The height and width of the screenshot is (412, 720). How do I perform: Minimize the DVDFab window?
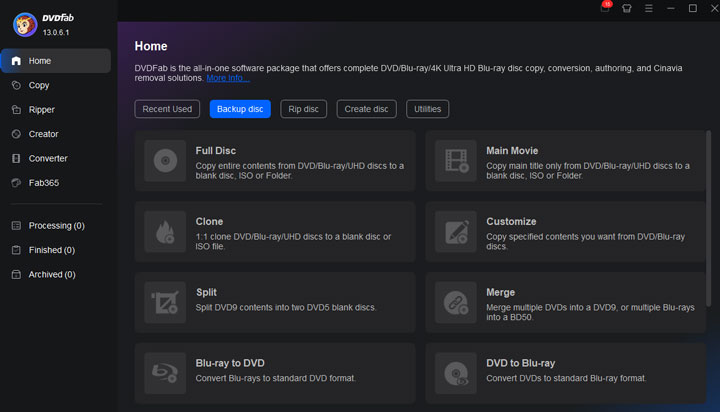pyautogui.click(x=671, y=8)
